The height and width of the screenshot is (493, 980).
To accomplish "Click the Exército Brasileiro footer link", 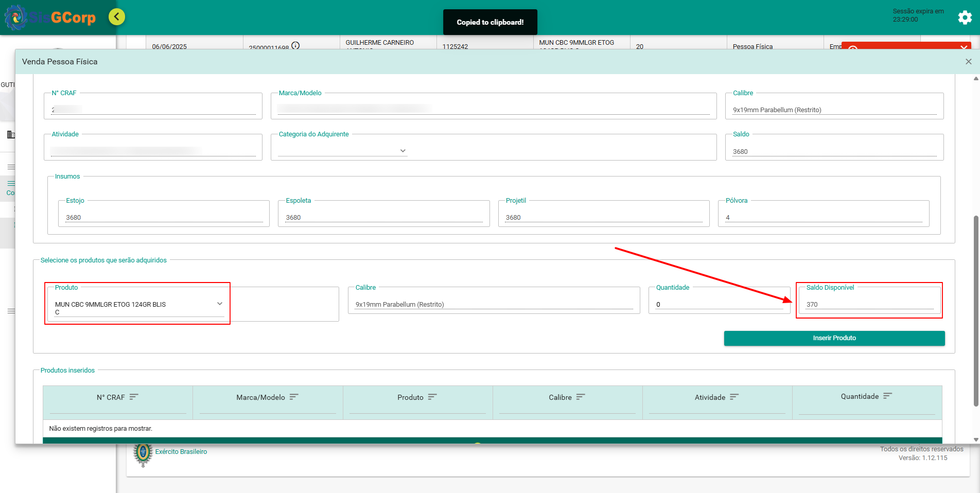I will click(181, 452).
